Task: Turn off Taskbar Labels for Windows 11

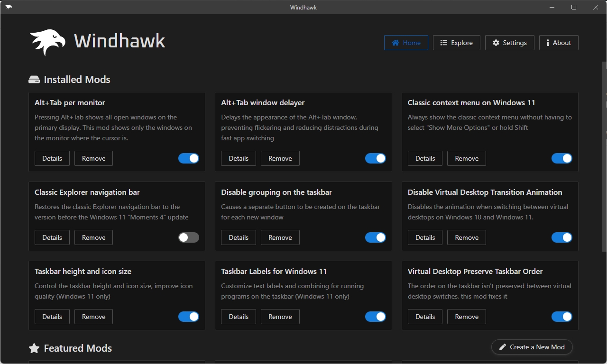Action: (x=375, y=317)
